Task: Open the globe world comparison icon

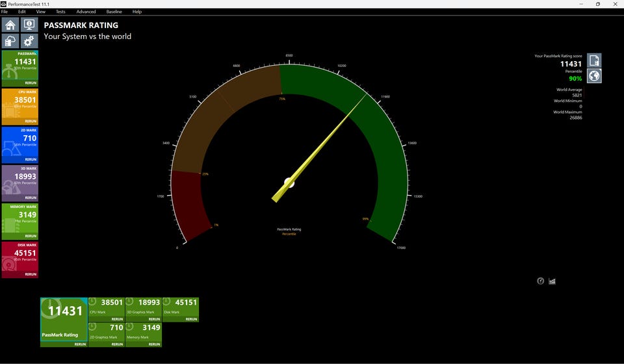Action: coord(594,75)
